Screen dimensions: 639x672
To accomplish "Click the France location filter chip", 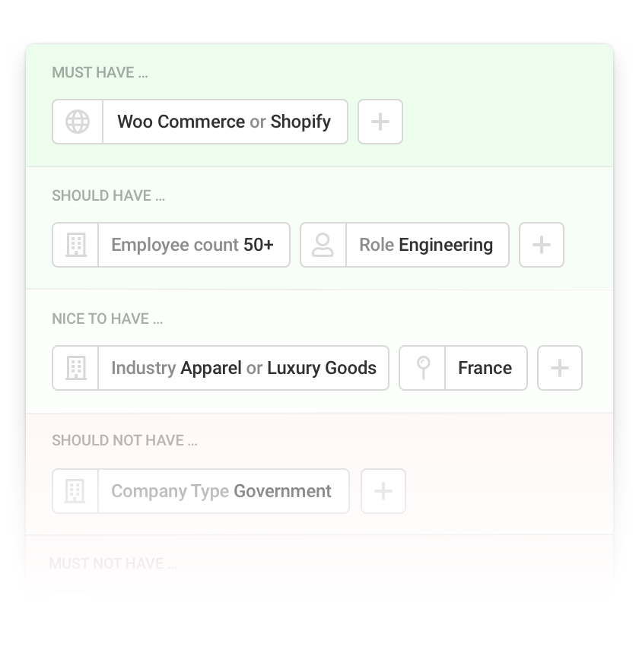I will (x=485, y=368).
